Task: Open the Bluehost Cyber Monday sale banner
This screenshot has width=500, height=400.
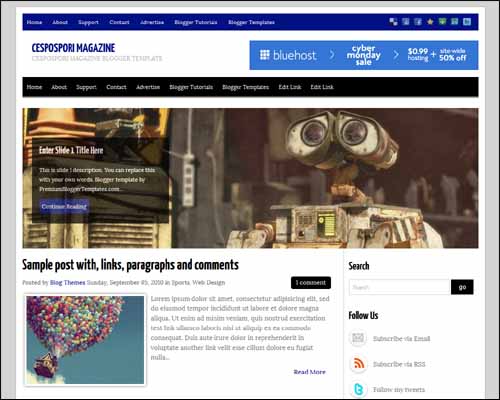Action: point(364,55)
